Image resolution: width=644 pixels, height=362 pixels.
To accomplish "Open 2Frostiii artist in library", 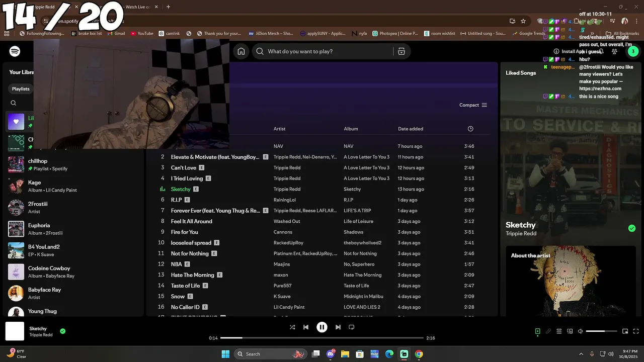I will click(x=73, y=208).
